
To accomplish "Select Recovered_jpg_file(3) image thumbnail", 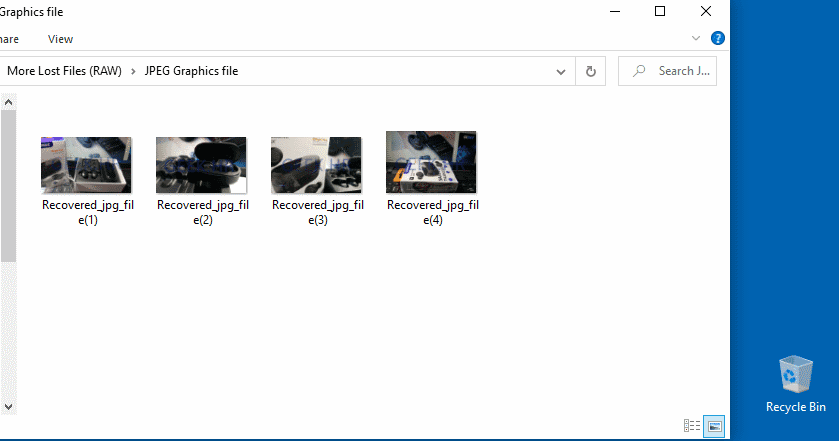I will (x=316, y=165).
